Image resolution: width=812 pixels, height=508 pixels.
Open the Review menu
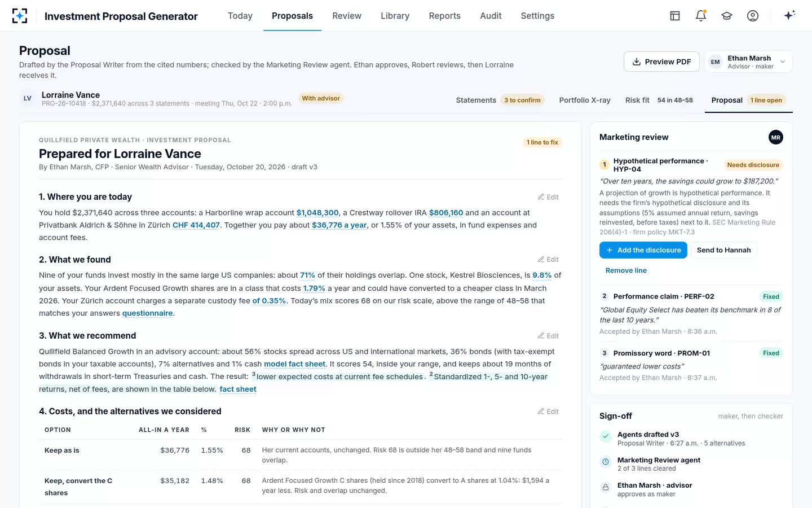tap(347, 16)
